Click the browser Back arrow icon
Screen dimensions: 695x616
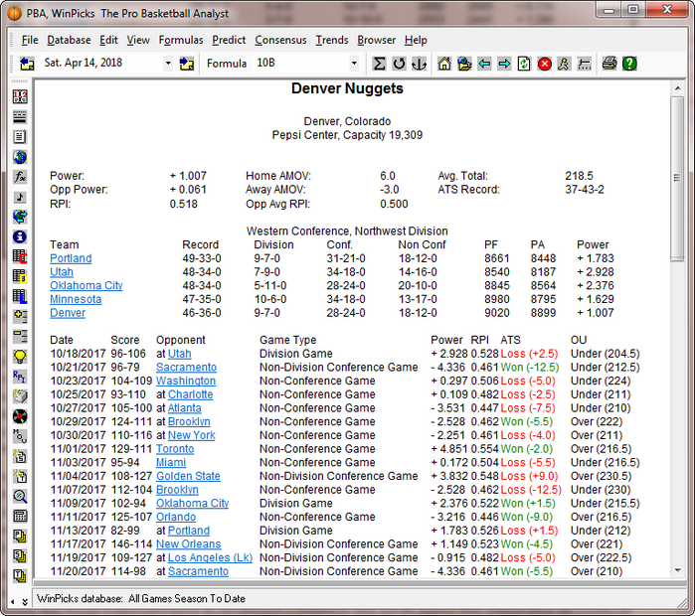(x=484, y=64)
